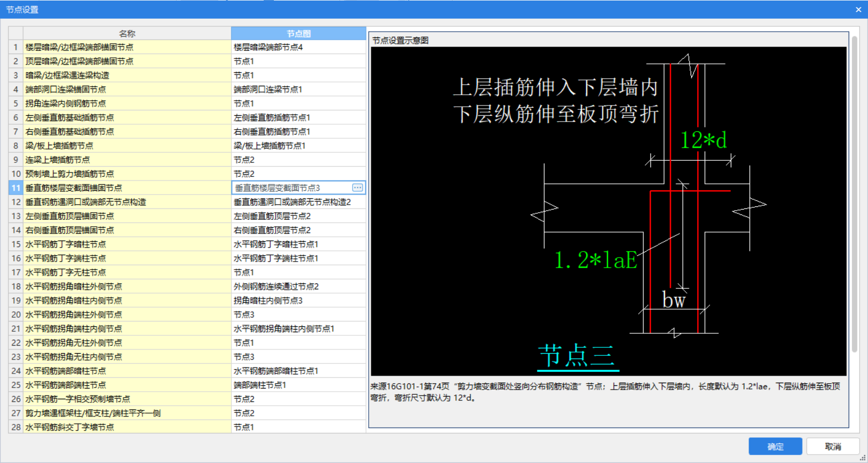Screen dimensions: 868x463
Task: Click the 外侧钢筋连续通过节点2 cell
Action: [298, 286]
